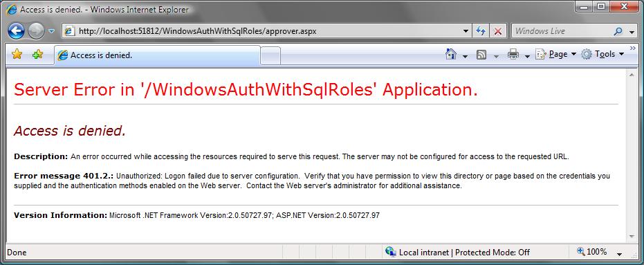Click the scrollbar down arrow
The width and height of the screenshot is (644, 265).
pos(632,236)
